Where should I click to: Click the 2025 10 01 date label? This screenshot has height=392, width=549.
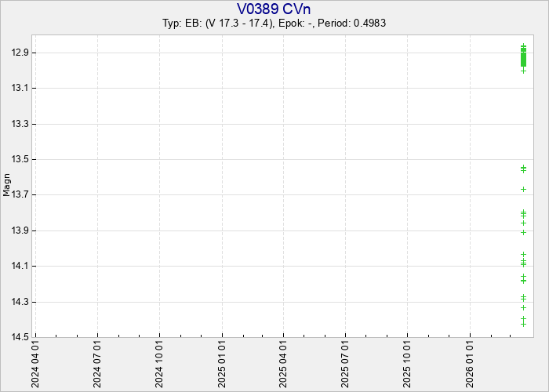[x=408, y=364]
